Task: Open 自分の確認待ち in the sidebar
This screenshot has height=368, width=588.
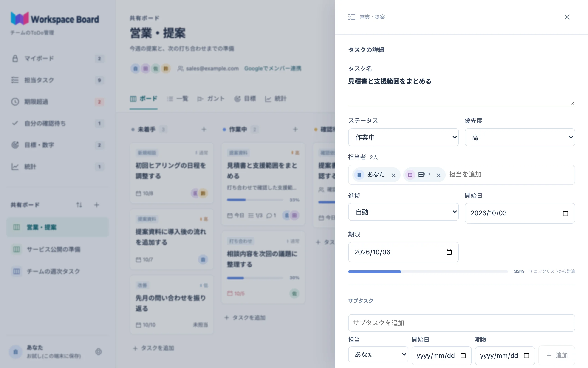Action: (x=58, y=124)
